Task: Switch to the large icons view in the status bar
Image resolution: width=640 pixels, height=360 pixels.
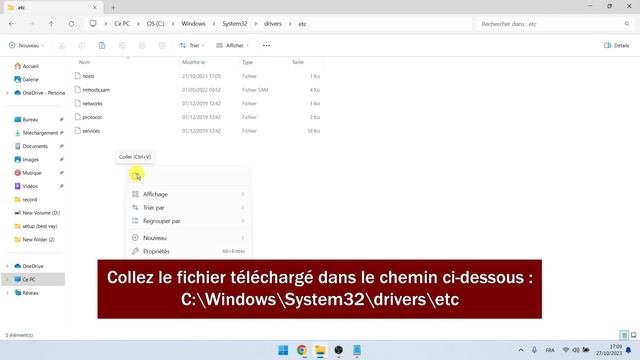Action: pos(633,335)
